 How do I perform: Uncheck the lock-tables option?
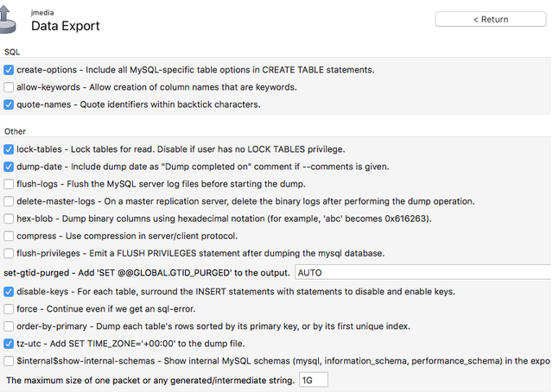[9, 149]
